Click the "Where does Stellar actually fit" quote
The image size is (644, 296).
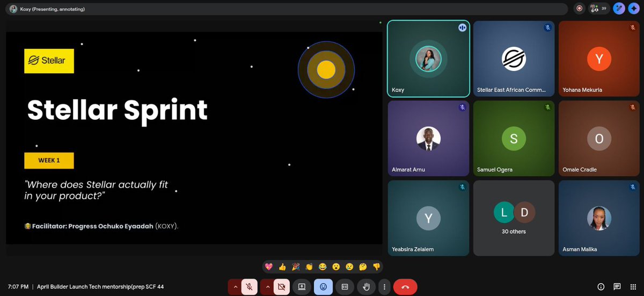pyautogui.click(x=96, y=190)
